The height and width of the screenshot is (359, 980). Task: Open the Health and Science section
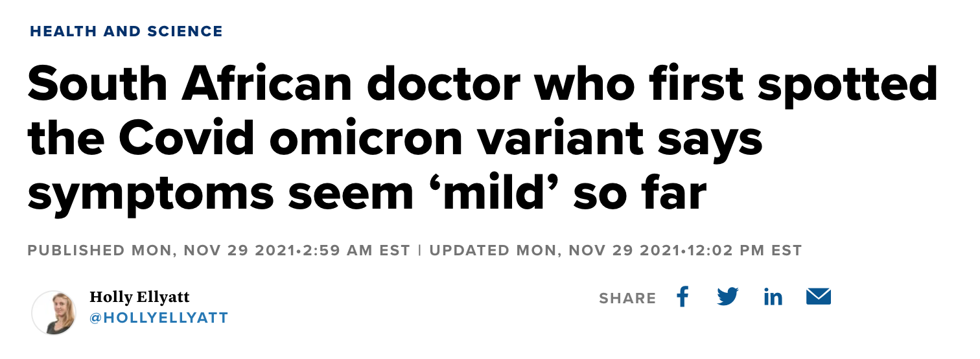[126, 31]
